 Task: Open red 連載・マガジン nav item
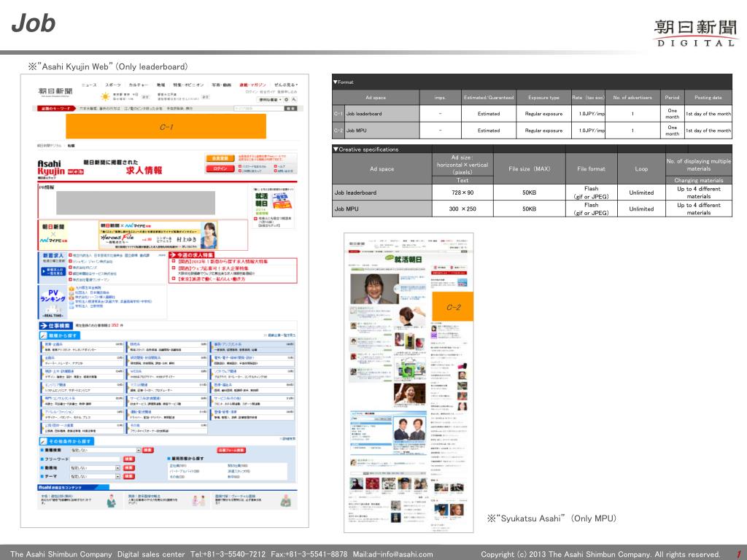click(x=252, y=85)
